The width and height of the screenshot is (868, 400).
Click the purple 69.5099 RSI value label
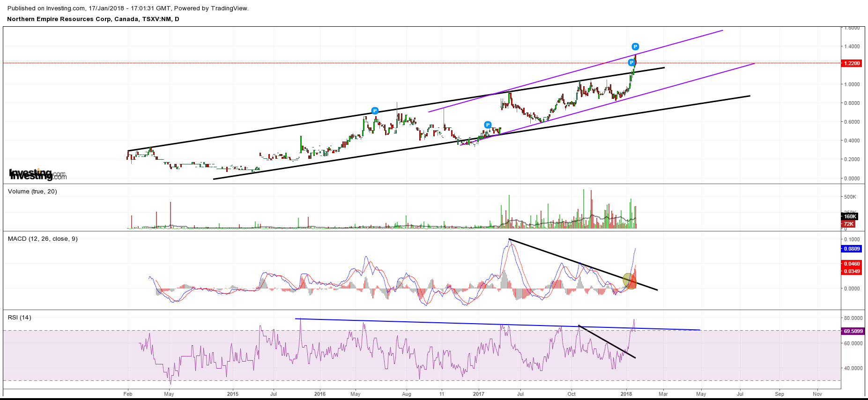coord(853,331)
